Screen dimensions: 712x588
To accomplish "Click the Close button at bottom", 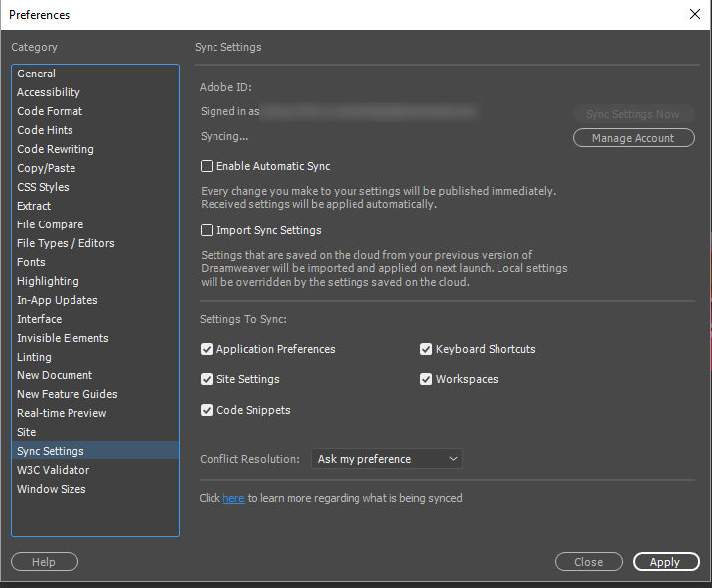I will click(x=589, y=562).
